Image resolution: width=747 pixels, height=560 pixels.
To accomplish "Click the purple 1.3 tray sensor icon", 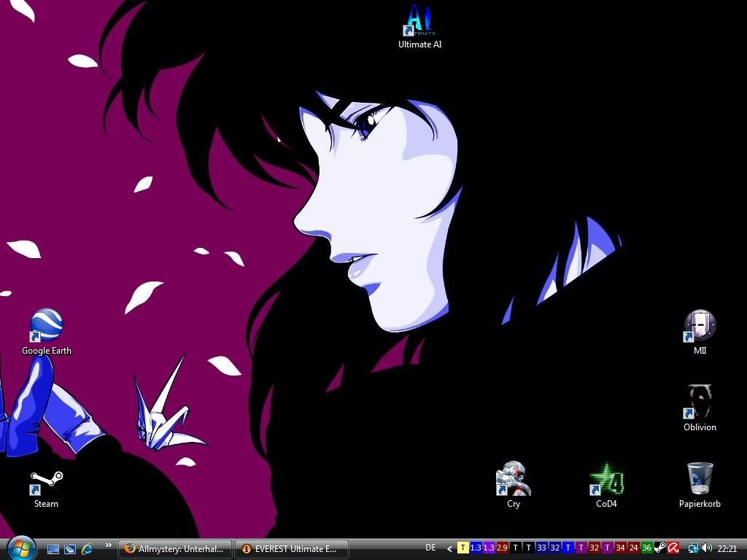I will click(x=489, y=548).
